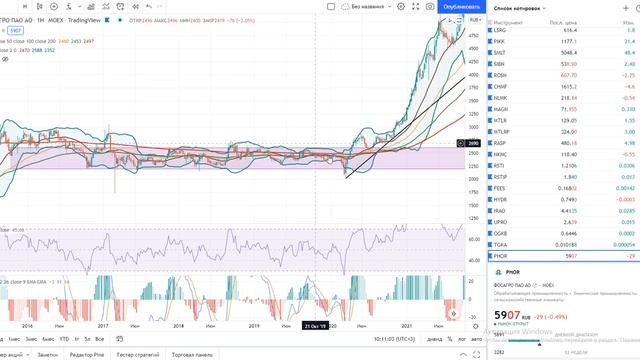The width and height of the screenshot is (640, 360).
Task: Select the LSRG watchlist row
Action: point(563,30)
